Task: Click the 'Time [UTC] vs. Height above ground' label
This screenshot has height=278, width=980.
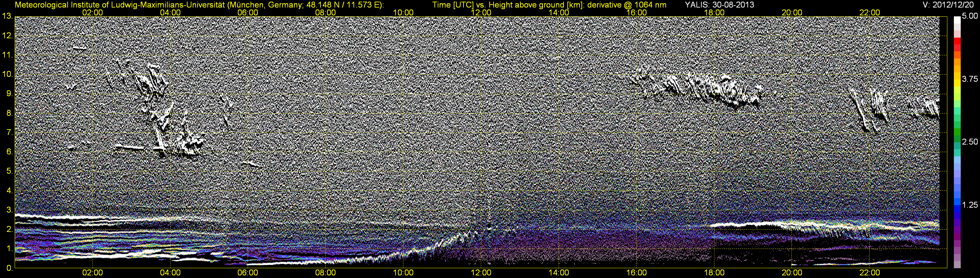Action: point(549,5)
